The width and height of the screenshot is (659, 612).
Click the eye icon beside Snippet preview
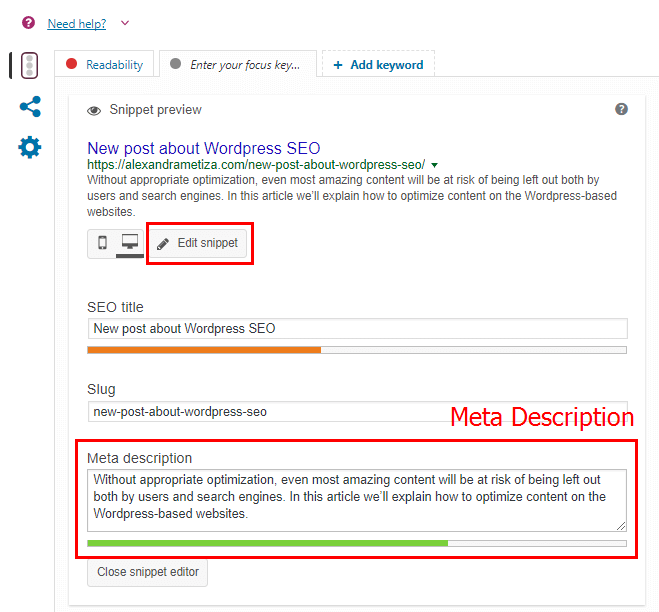click(x=94, y=111)
